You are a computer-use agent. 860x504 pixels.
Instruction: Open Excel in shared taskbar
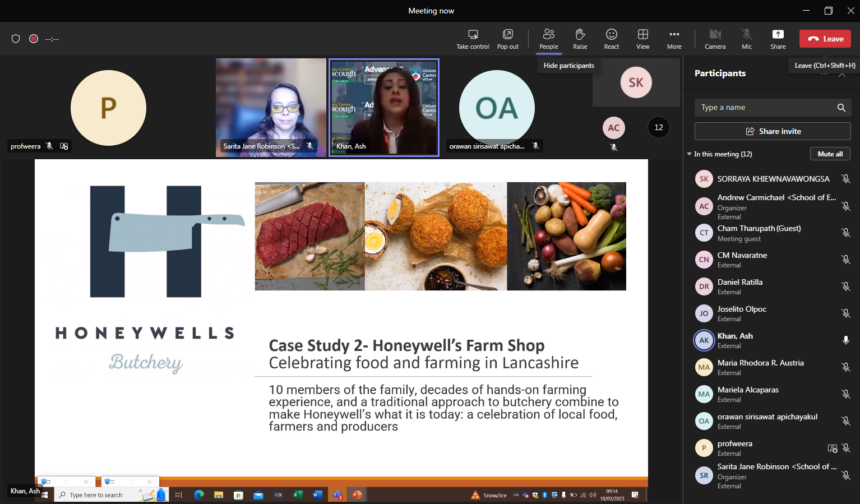coord(298,495)
